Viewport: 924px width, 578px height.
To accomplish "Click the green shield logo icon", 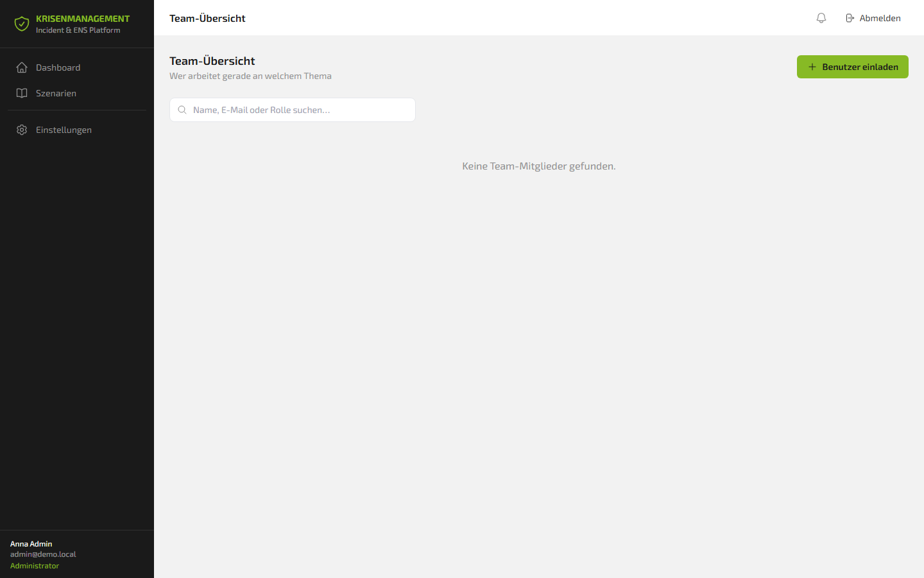I will (x=22, y=24).
